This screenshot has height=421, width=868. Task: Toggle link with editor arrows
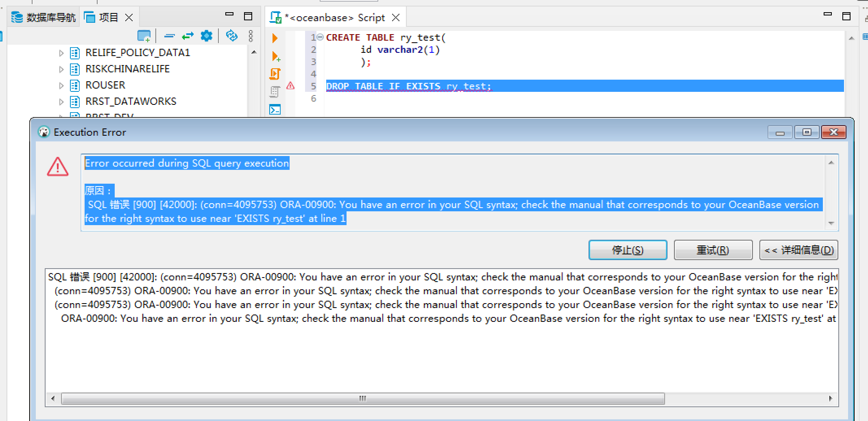188,36
